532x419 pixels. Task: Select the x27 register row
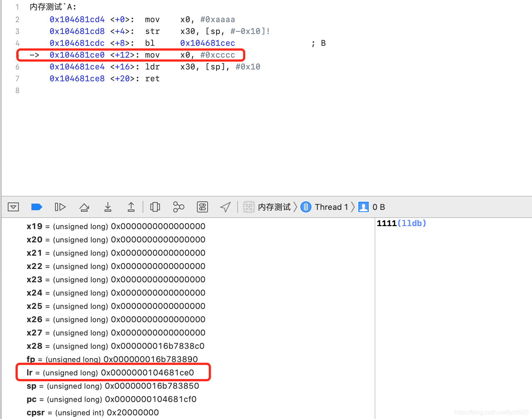coord(116,333)
